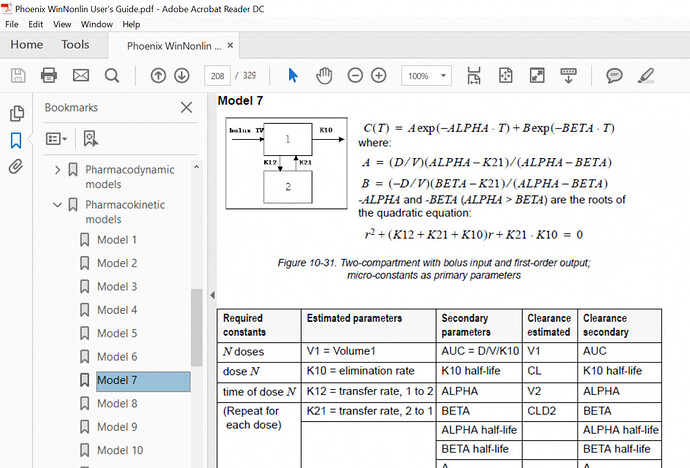Open the Page Thumbnails panel icon

(x=16, y=113)
